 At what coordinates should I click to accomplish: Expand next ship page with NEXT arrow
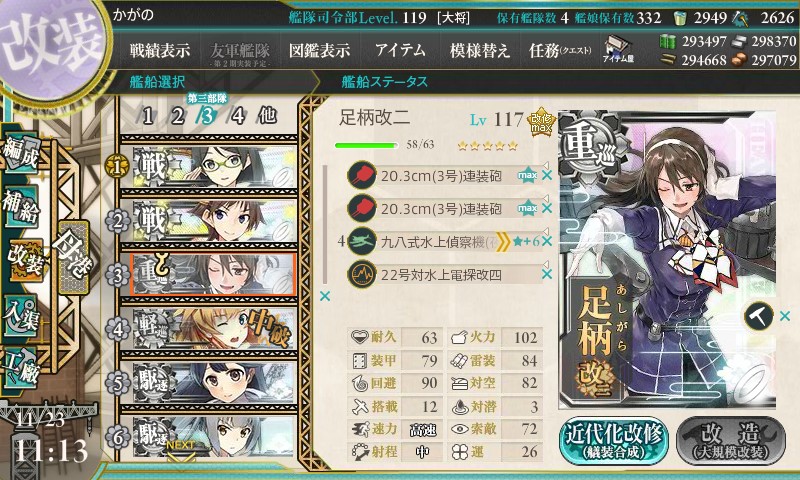181,449
